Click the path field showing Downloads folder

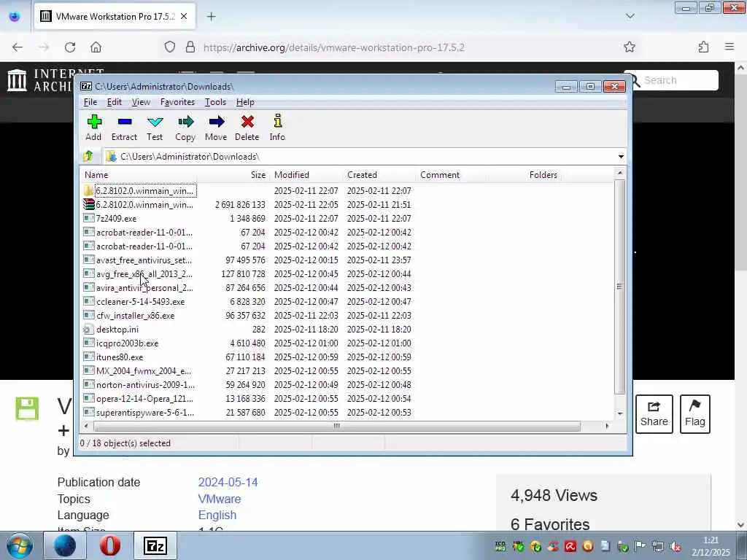(x=359, y=157)
